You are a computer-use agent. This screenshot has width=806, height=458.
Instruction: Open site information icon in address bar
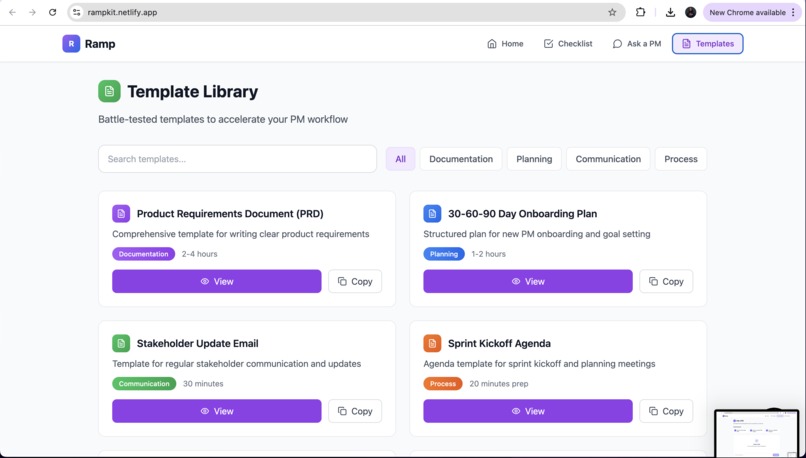77,12
